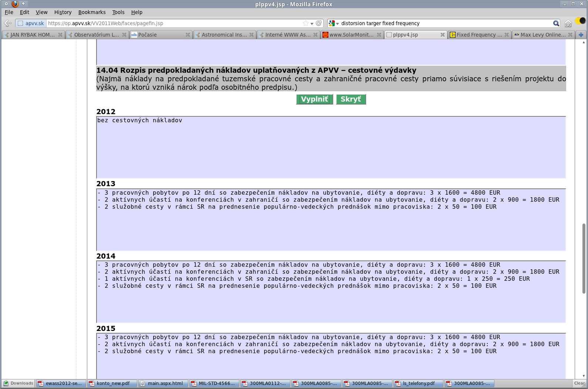Open the Downloads panel icon
This screenshot has height=389, width=588.
tap(18, 383)
